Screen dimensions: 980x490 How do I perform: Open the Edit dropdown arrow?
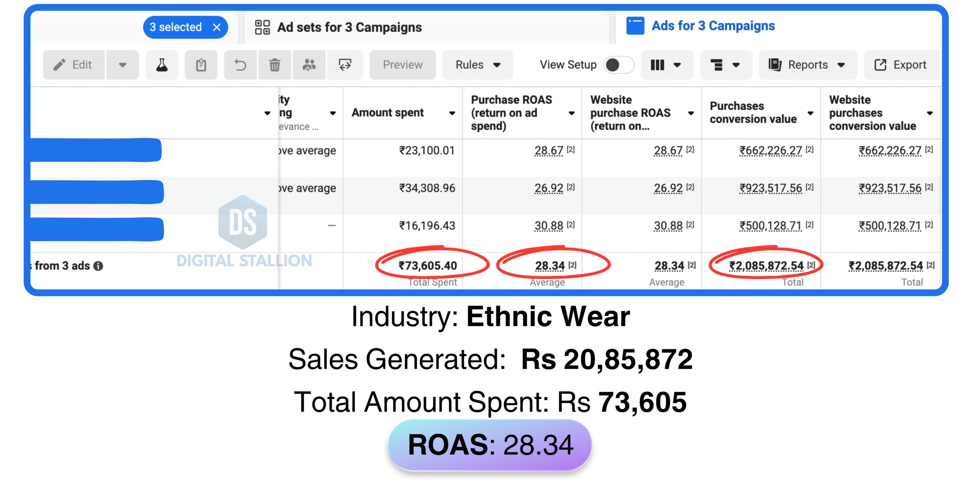(x=122, y=65)
